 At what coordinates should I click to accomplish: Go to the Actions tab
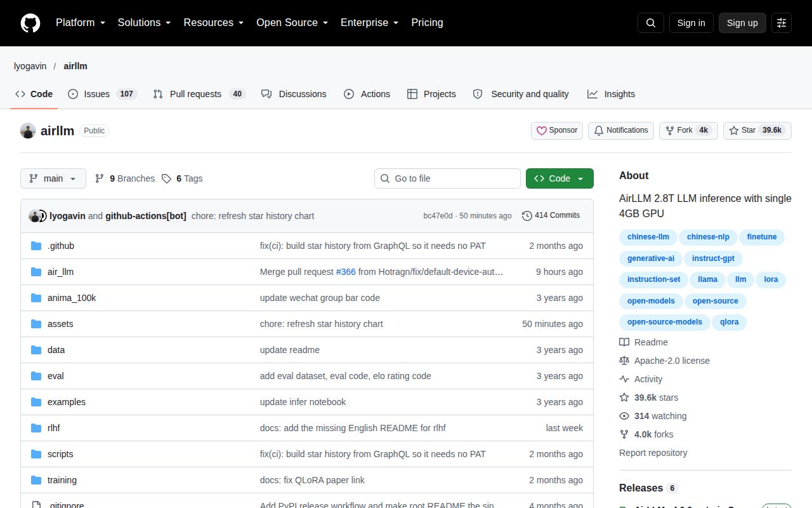(367, 94)
